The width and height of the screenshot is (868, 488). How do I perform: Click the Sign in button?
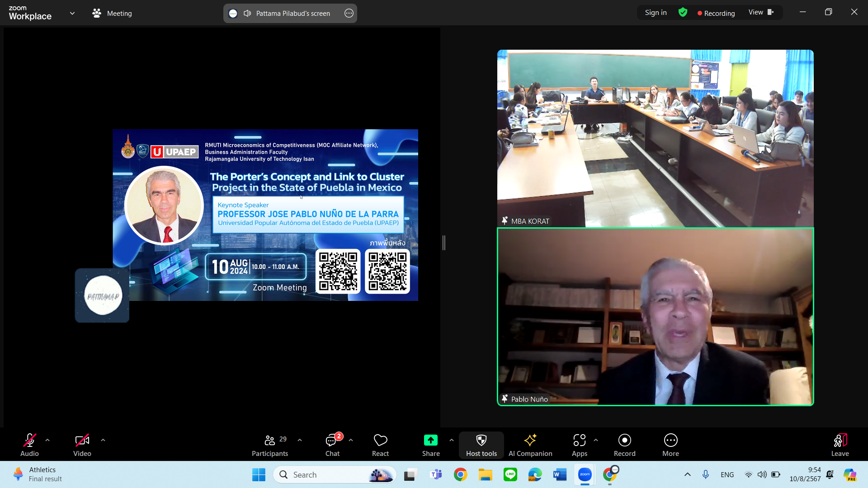(656, 13)
